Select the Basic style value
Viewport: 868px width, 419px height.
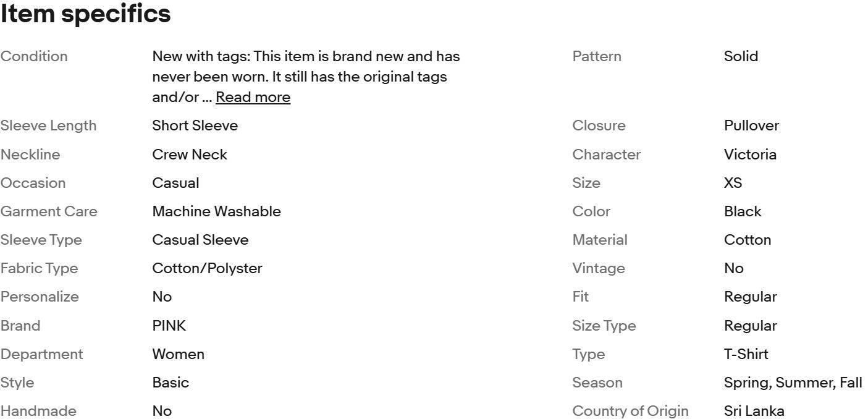(x=171, y=383)
